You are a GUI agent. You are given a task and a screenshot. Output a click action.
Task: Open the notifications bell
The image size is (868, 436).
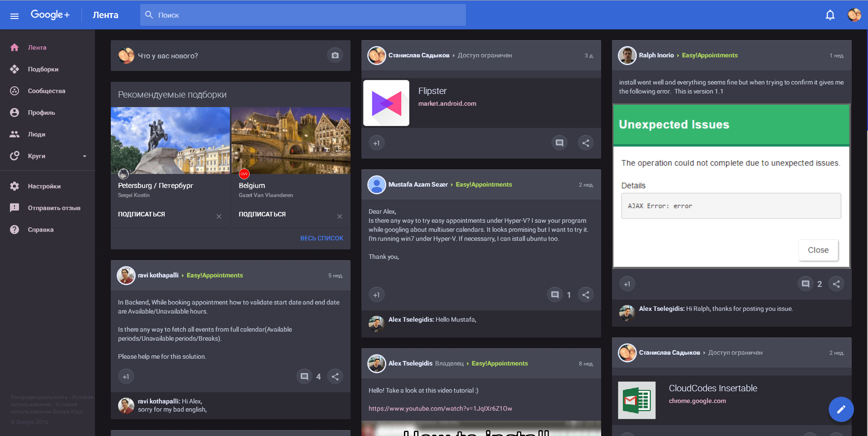pyautogui.click(x=830, y=15)
